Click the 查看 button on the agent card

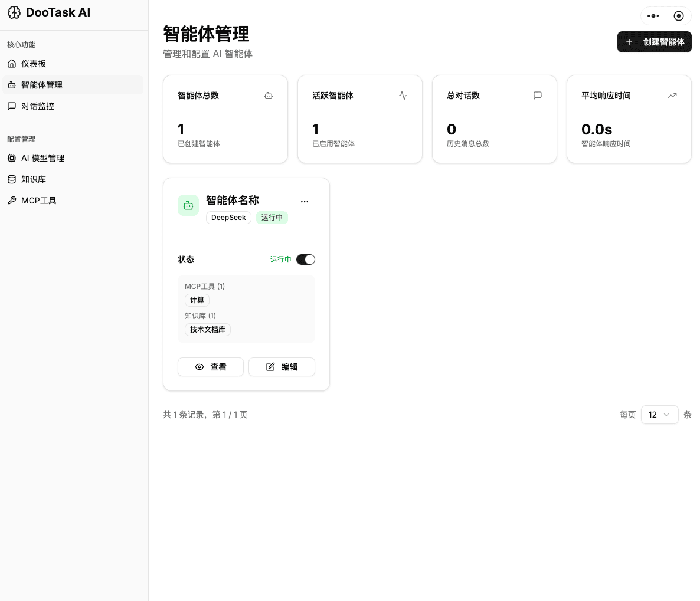[x=211, y=367]
